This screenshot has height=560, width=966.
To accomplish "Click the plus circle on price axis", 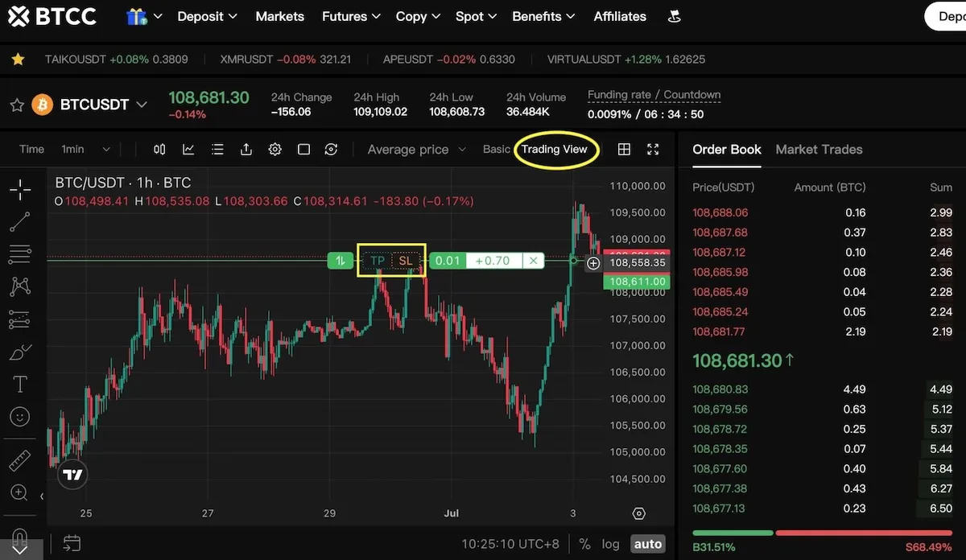I will [593, 262].
